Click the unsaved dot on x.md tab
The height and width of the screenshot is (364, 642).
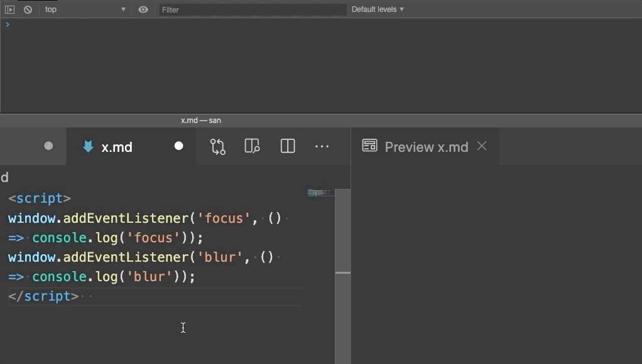pyautogui.click(x=178, y=146)
